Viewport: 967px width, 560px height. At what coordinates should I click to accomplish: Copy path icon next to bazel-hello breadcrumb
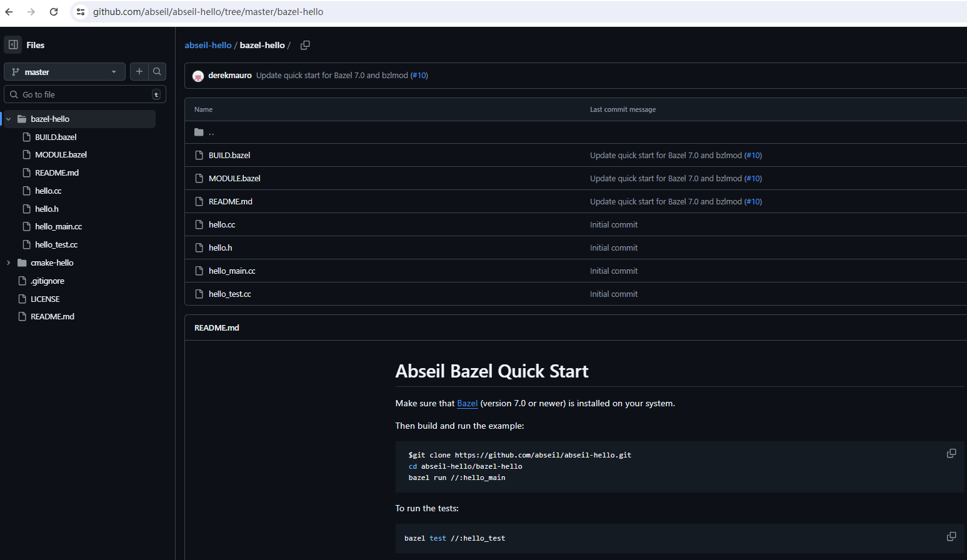click(305, 45)
